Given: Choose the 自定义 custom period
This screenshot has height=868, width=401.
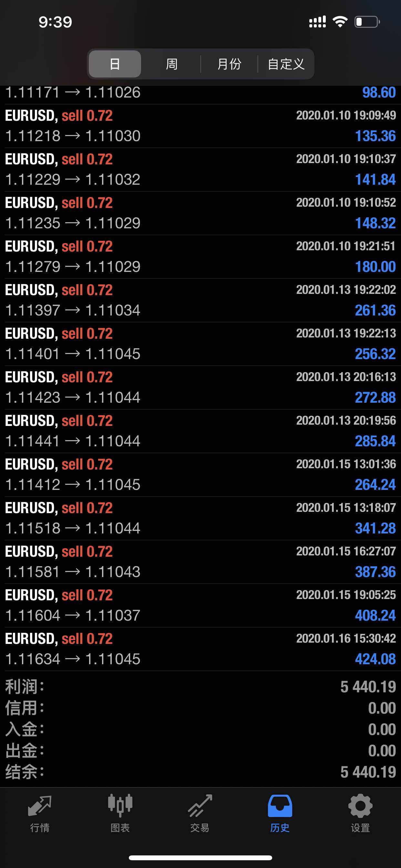Looking at the screenshot, I should click(x=286, y=64).
